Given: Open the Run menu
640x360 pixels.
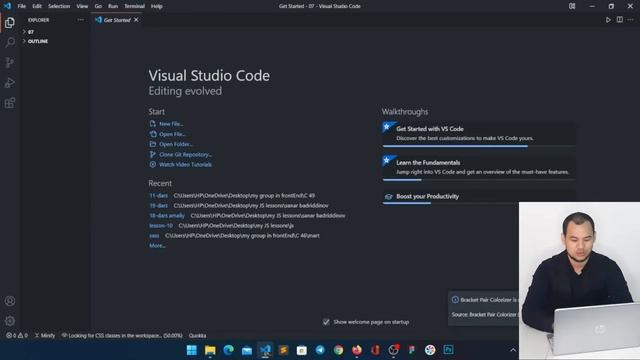Looking at the screenshot, I should click(113, 6).
